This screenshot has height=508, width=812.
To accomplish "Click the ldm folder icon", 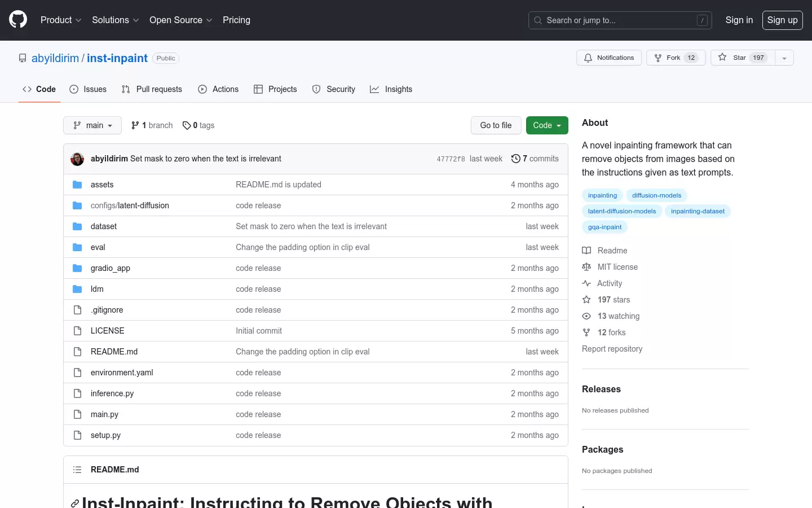I will [x=77, y=289].
